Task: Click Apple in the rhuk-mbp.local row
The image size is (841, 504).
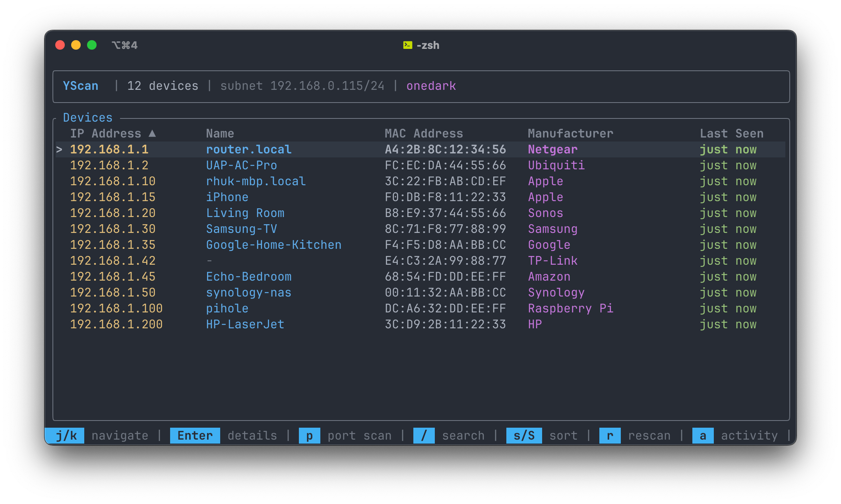Action: tap(546, 181)
